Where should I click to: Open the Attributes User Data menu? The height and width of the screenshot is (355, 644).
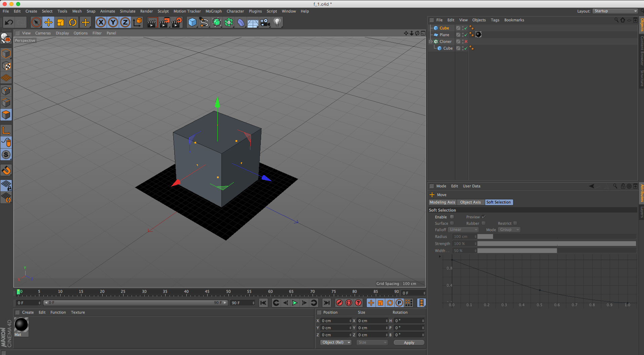pyautogui.click(x=471, y=186)
